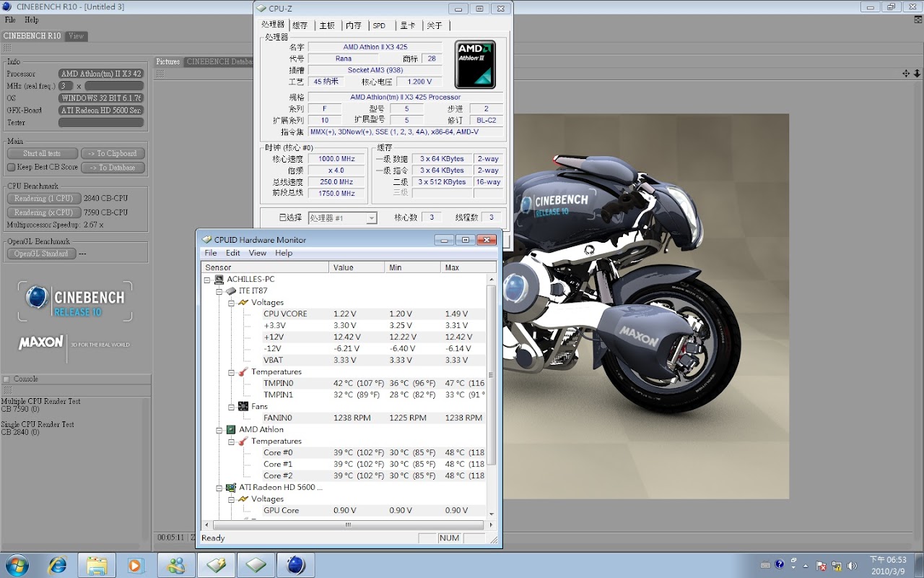Enable the Keep Best CB Score checkbox
924x578 pixels.
[x=11, y=168]
